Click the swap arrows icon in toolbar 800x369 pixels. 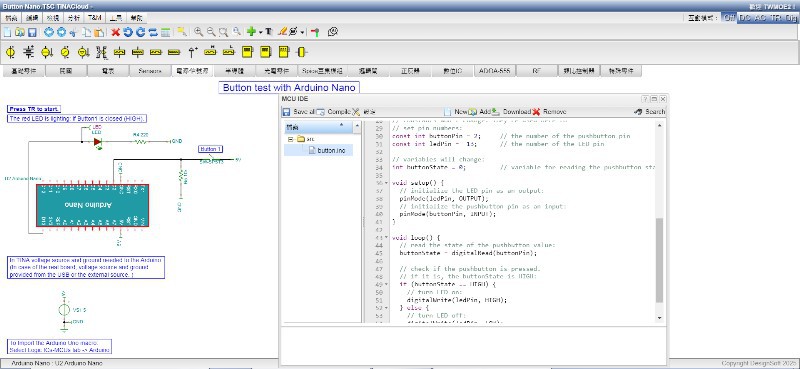(x=153, y=32)
